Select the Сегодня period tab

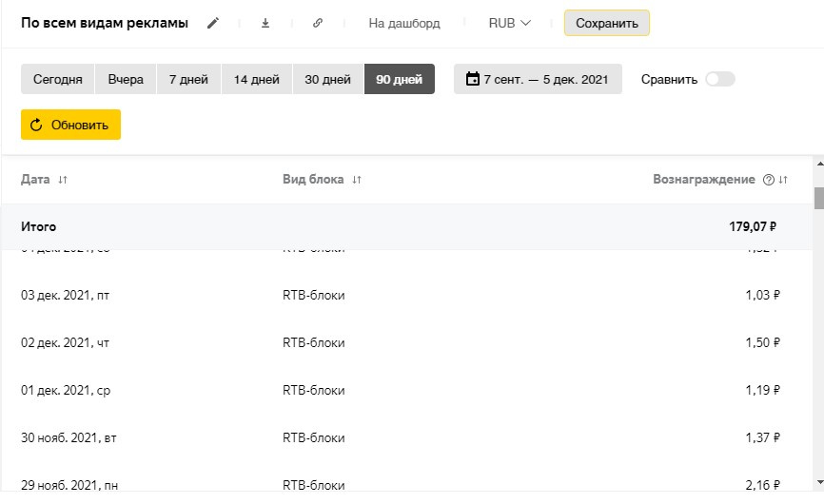pos(58,80)
